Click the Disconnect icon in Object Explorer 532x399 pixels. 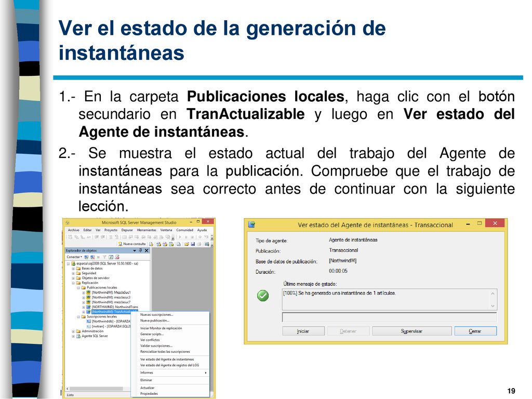(92, 257)
